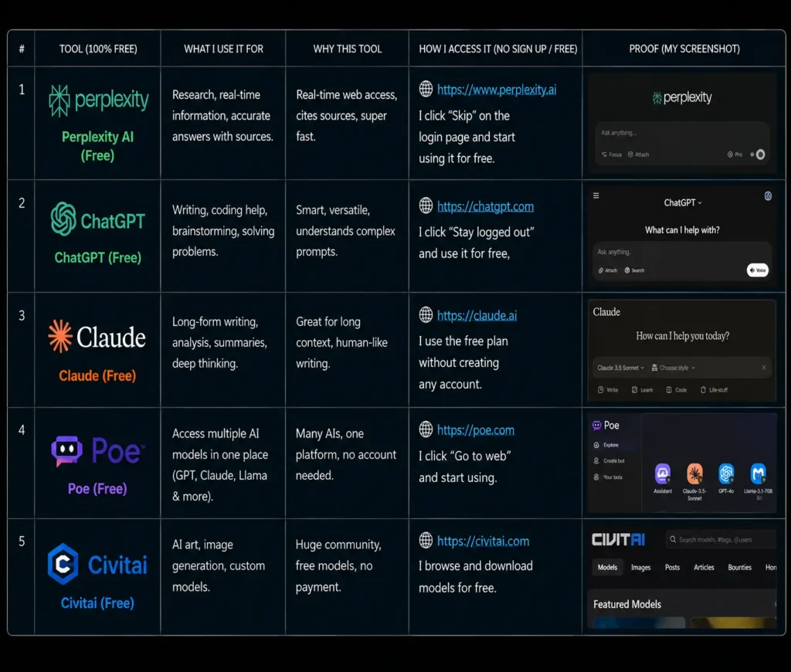
Task: Click the Learn shortcut in Claude screenshot
Action: point(642,390)
